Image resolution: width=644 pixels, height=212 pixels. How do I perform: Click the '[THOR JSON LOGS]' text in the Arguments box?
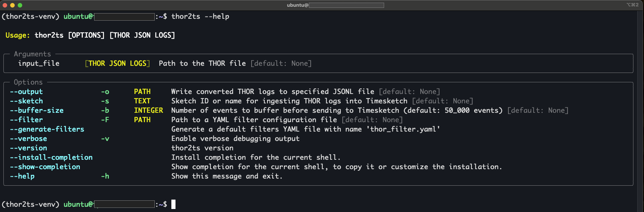[x=118, y=64]
